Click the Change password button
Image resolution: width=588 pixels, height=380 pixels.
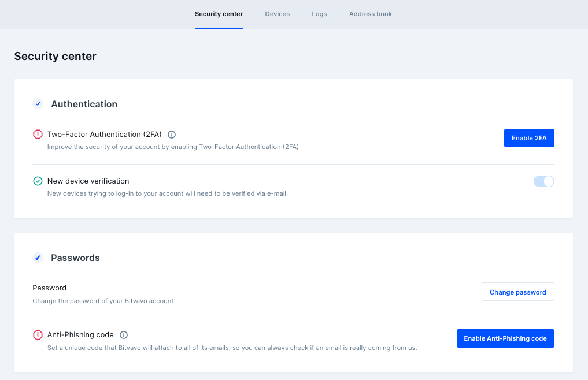pyautogui.click(x=518, y=292)
